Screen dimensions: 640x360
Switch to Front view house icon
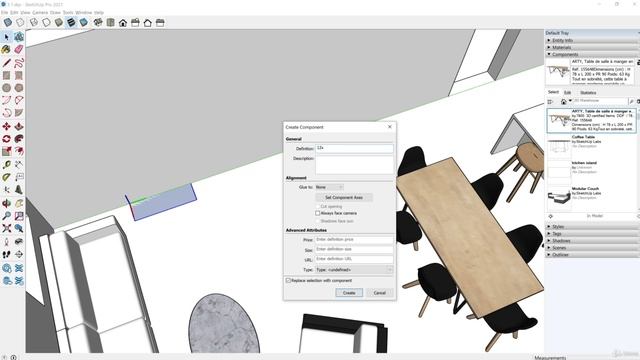pos(123,23)
